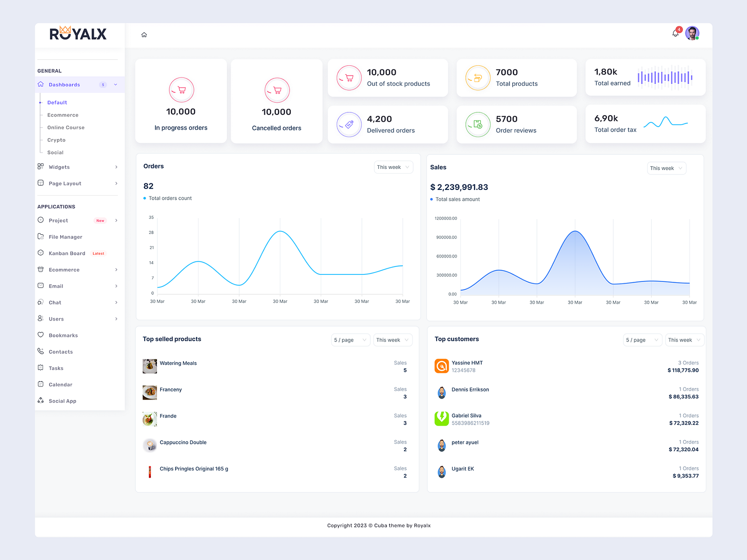
Task: Click the Contacts link in sidebar
Action: 60,351
